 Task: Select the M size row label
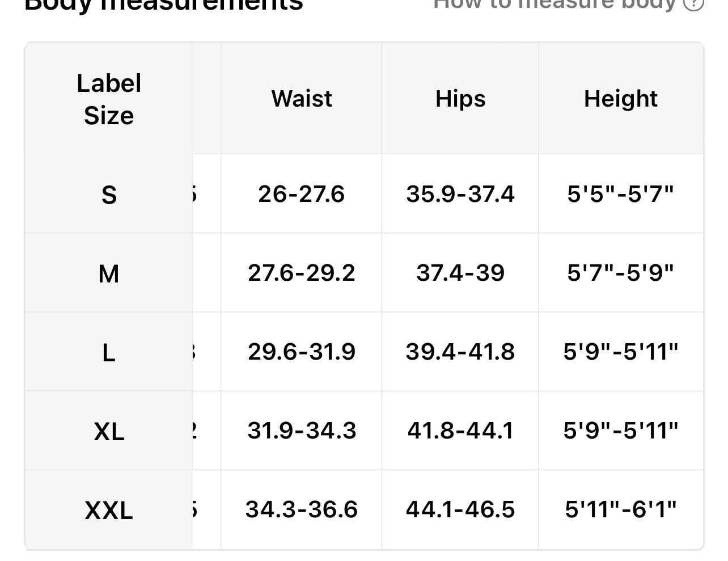[109, 273]
